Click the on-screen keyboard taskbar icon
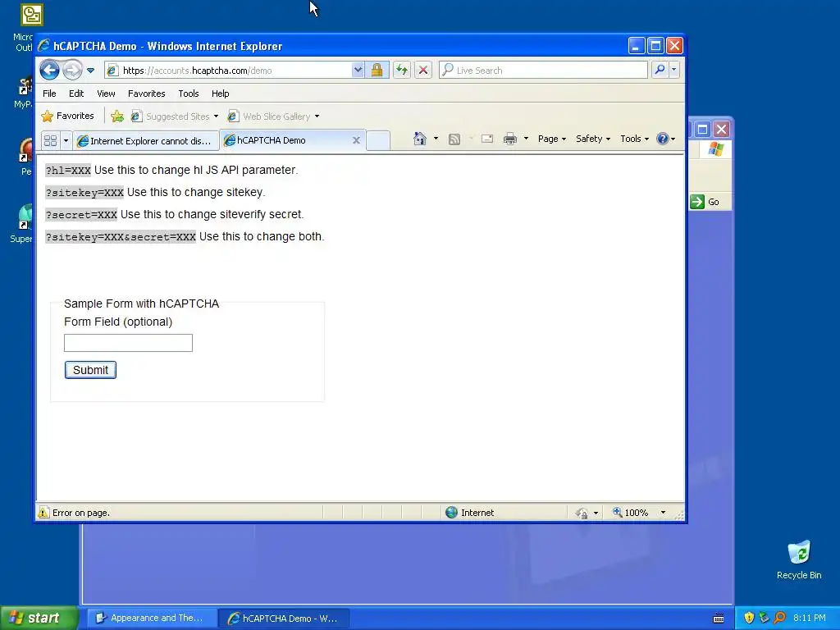 [719, 619]
